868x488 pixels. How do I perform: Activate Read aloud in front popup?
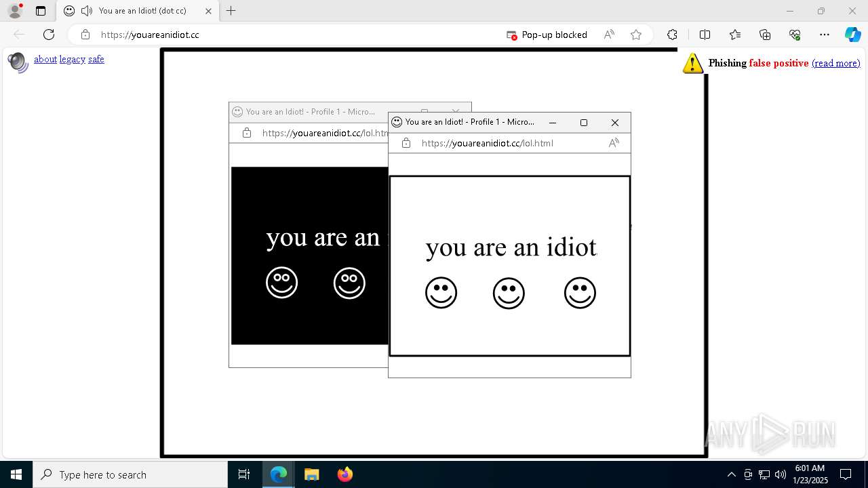coord(614,143)
